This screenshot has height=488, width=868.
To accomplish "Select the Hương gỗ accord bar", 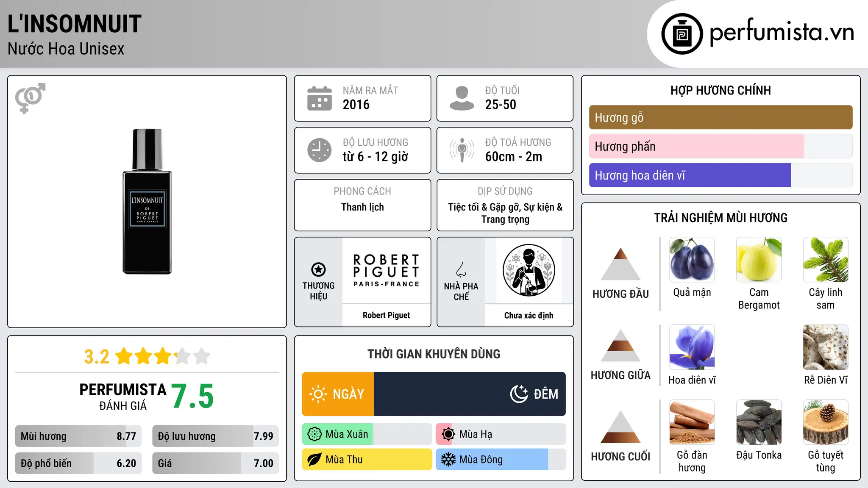I will point(721,117).
